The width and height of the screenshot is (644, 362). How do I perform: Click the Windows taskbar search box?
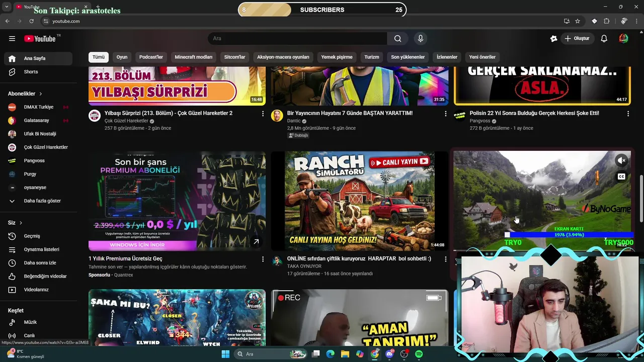coord(271,354)
